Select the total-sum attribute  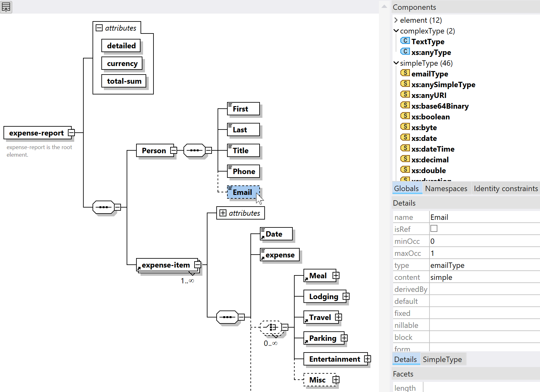tap(124, 81)
